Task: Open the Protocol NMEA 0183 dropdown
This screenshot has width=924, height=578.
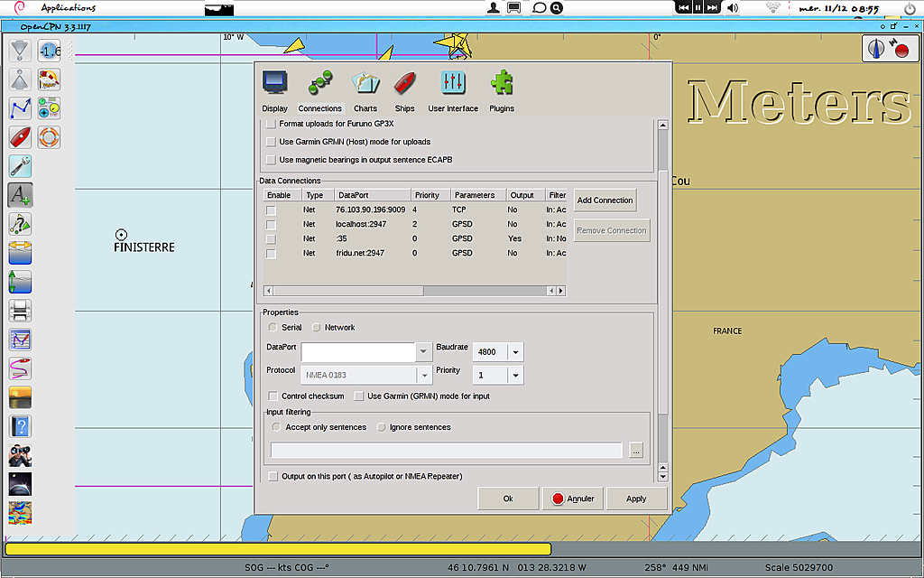Action: pyautogui.click(x=424, y=375)
